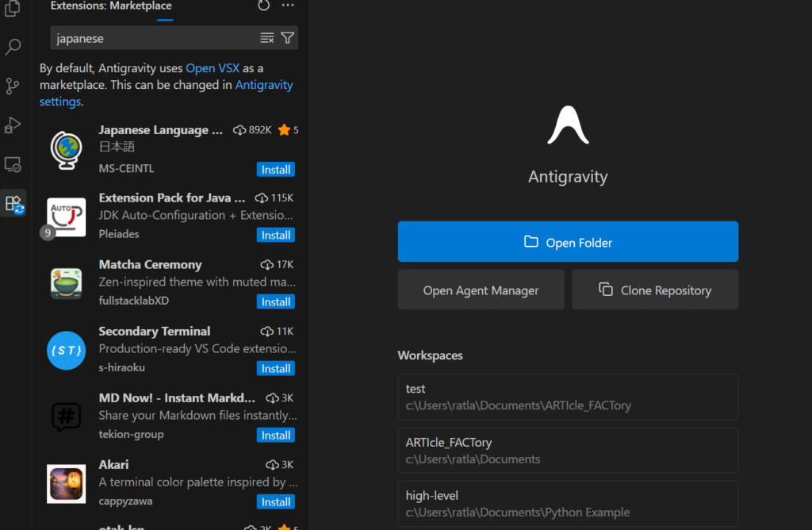Clear the extension search results

pos(267,38)
